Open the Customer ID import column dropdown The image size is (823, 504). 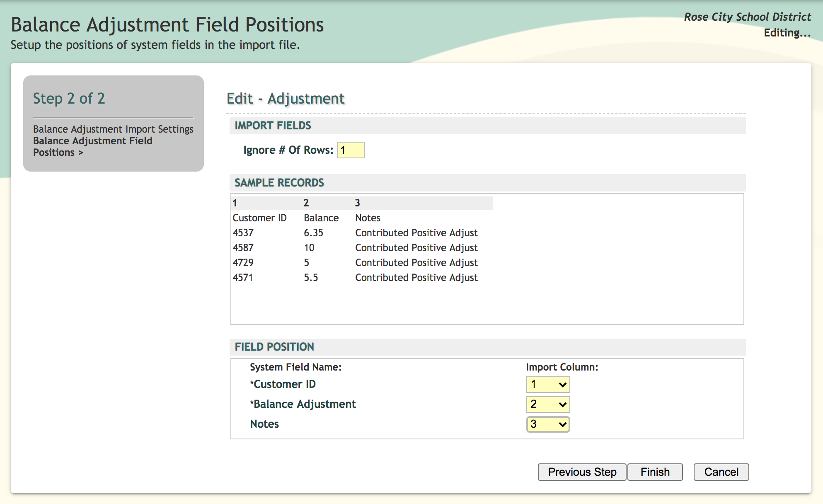tap(548, 385)
